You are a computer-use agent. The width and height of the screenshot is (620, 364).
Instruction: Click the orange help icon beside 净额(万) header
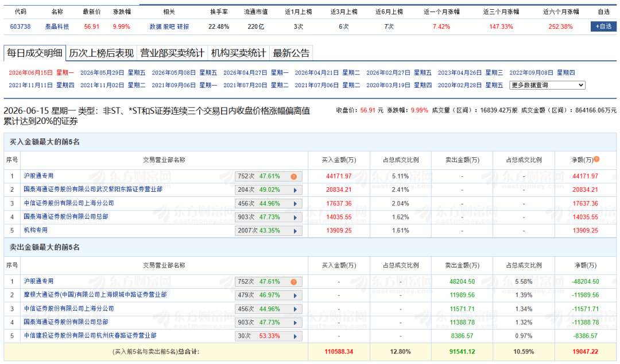pos(596,159)
